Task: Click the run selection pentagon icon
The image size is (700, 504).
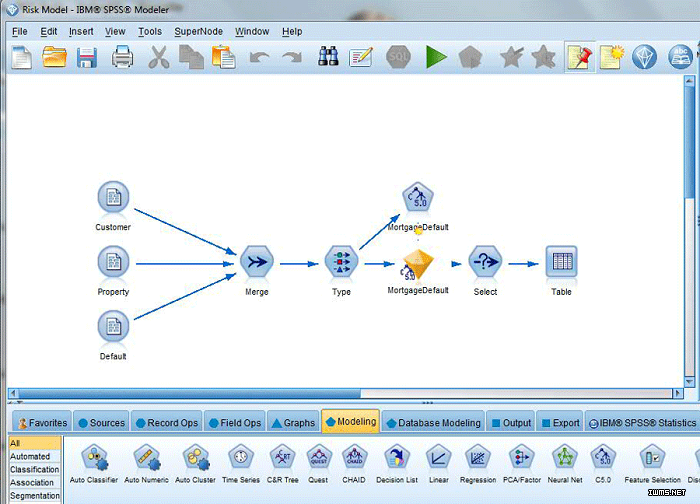Action: pos(470,57)
